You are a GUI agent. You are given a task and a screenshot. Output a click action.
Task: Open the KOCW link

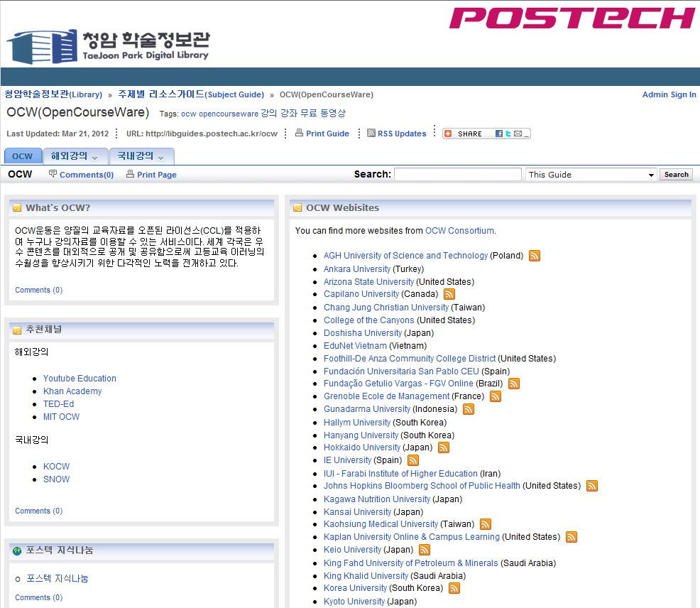[x=57, y=467]
